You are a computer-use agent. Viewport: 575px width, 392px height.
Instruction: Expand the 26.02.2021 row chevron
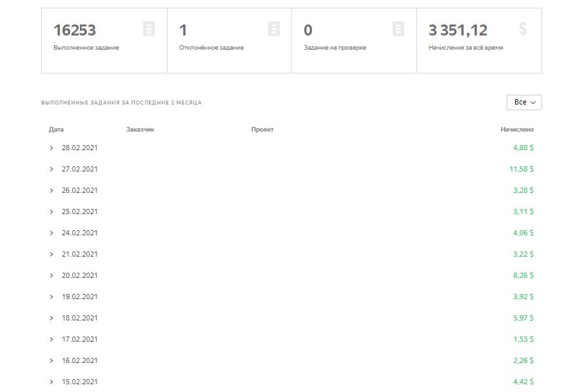coord(52,190)
